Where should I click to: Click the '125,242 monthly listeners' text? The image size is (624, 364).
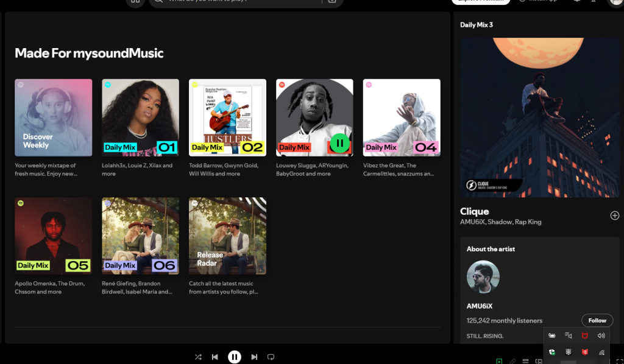point(504,321)
